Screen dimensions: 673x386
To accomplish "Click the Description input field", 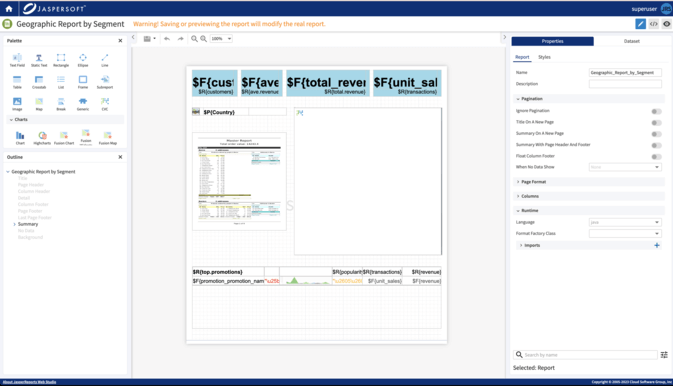I will pyautogui.click(x=625, y=84).
